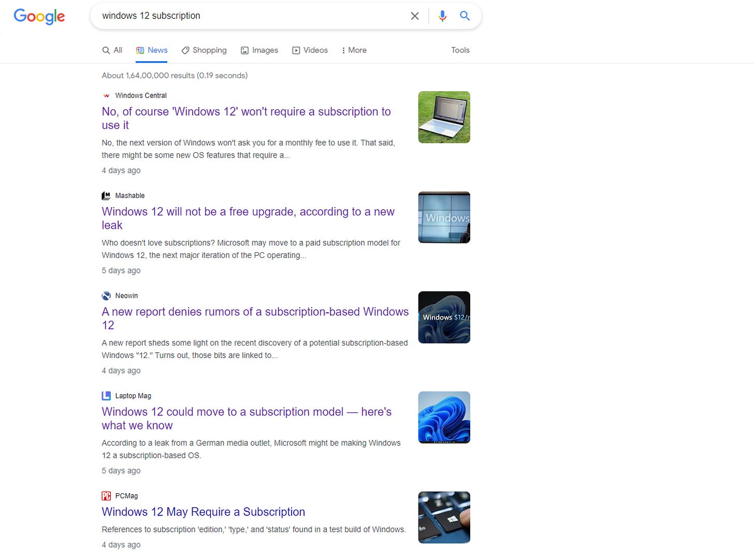
Task: Select the News tab
Action: [x=152, y=50]
